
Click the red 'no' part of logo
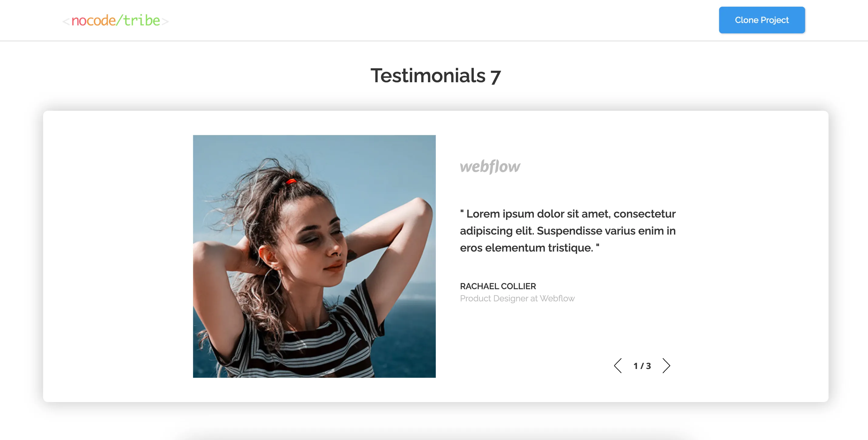pos(79,21)
